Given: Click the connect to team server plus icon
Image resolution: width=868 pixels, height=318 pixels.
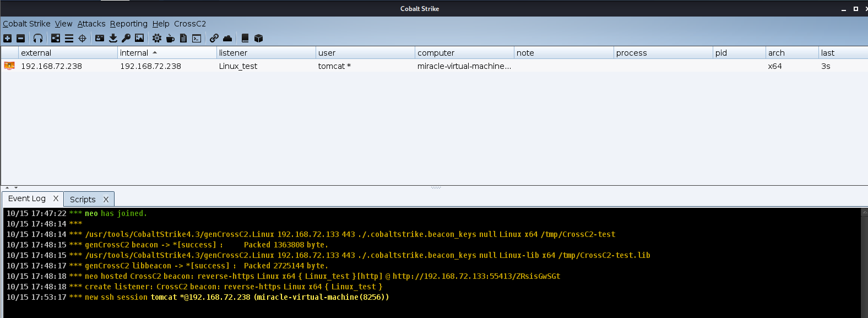Looking at the screenshot, I should [7, 38].
